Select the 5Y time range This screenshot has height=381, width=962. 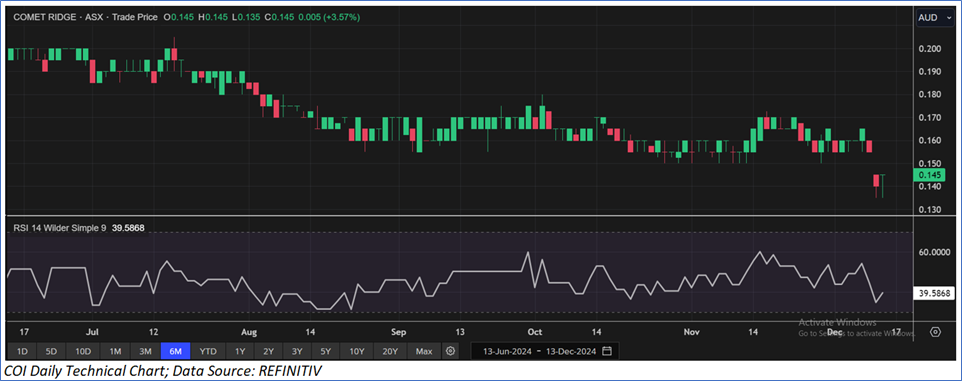tap(326, 352)
